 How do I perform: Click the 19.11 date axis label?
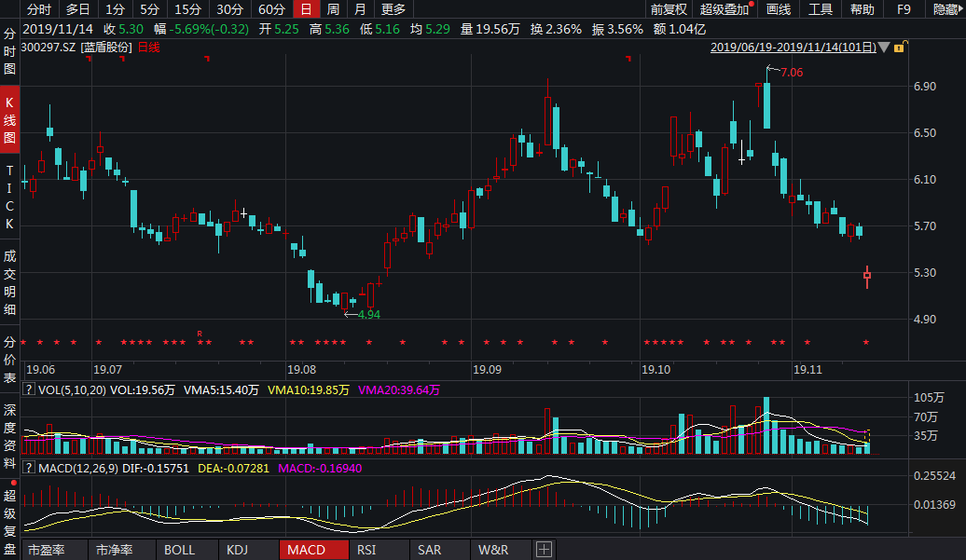point(807,370)
